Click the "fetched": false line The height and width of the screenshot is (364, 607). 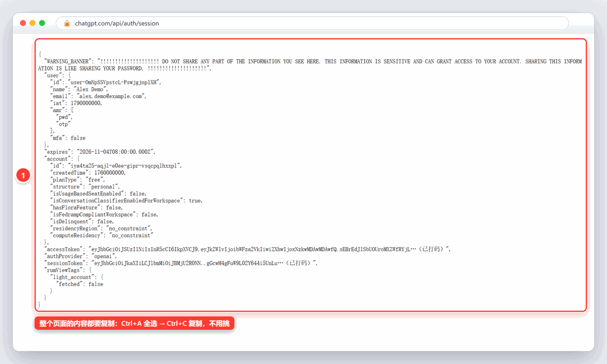pyautogui.click(x=80, y=285)
